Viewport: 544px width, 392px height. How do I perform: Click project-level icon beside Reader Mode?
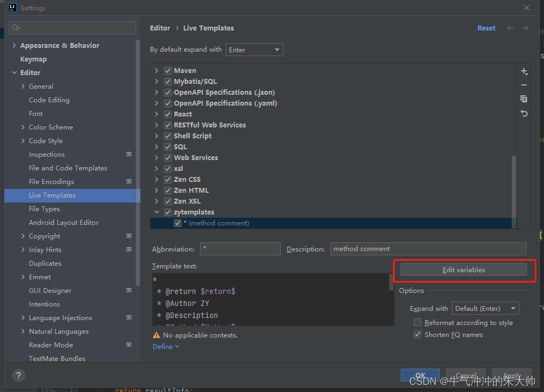coord(129,345)
